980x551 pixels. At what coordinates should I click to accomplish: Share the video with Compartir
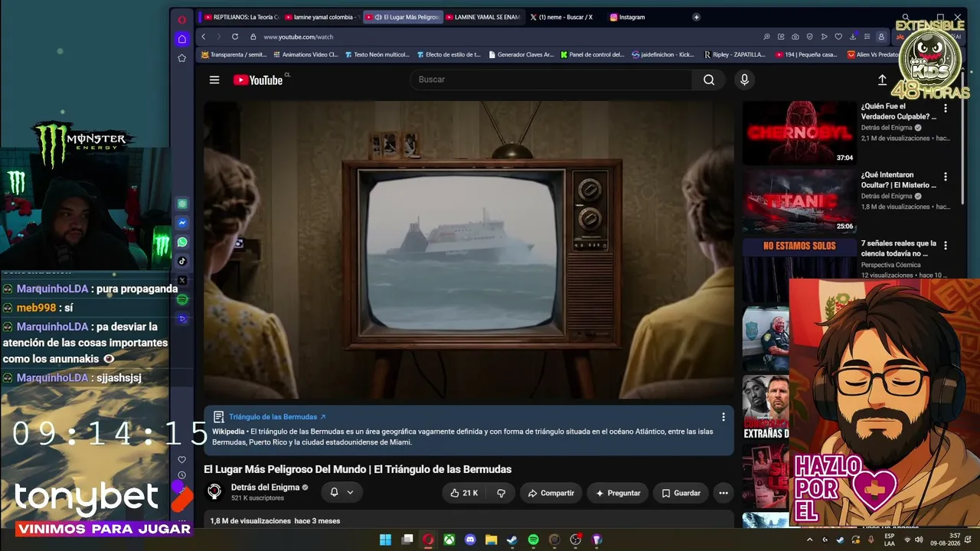(x=551, y=493)
